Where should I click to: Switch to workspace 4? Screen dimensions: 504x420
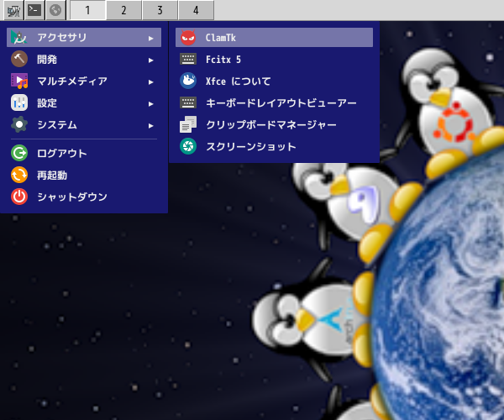(196, 10)
